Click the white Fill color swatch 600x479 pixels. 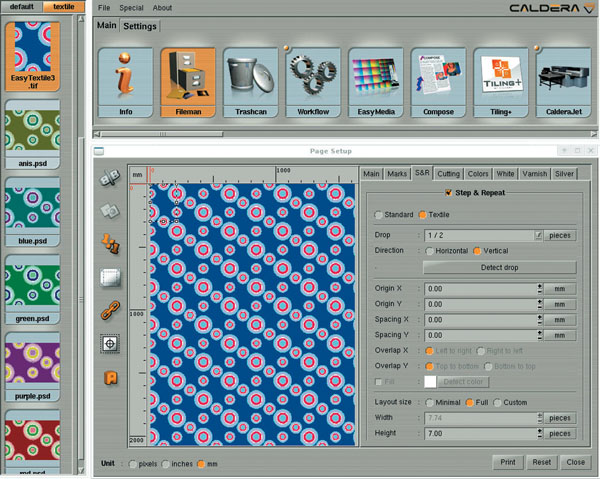[x=430, y=382]
